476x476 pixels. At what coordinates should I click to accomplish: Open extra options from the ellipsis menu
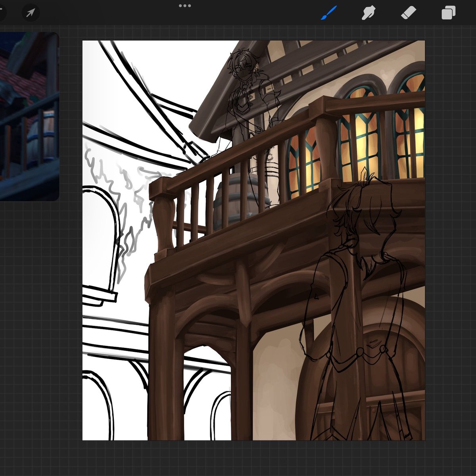[x=185, y=6]
